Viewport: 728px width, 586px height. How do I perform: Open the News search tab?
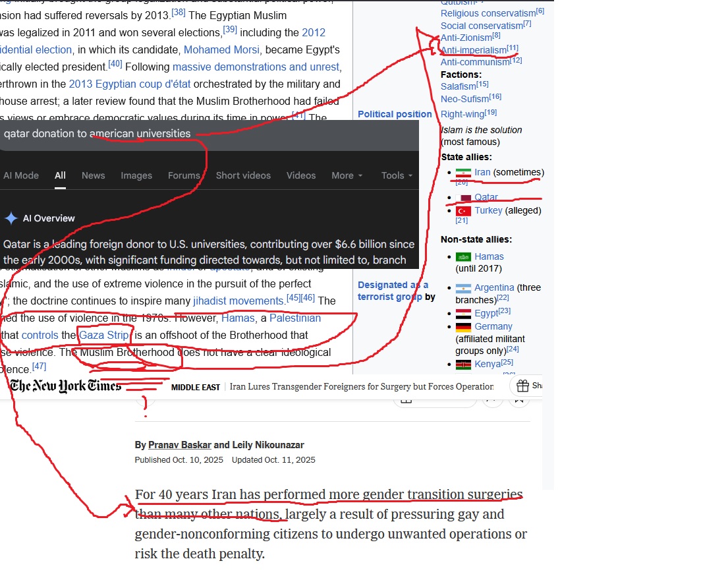tap(94, 175)
